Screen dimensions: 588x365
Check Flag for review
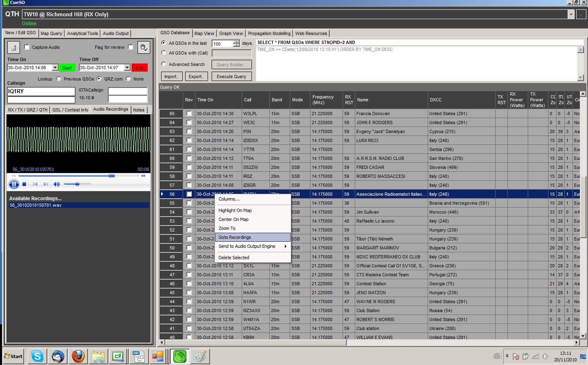[x=130, y=47]
